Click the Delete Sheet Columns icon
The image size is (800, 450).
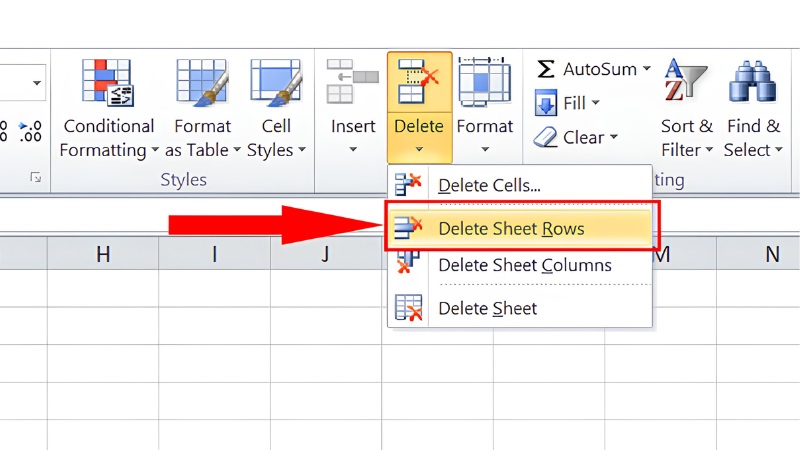pyautogui.click(x=408, y=262)
